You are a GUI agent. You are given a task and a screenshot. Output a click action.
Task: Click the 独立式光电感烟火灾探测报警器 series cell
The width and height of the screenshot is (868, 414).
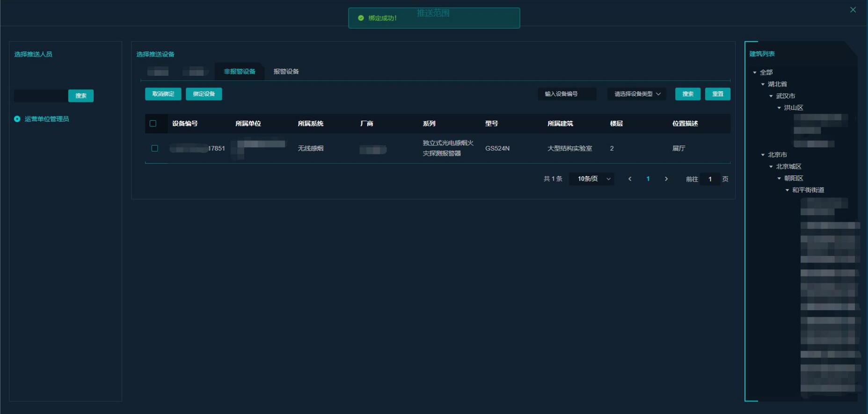click(x=448, y=148)
